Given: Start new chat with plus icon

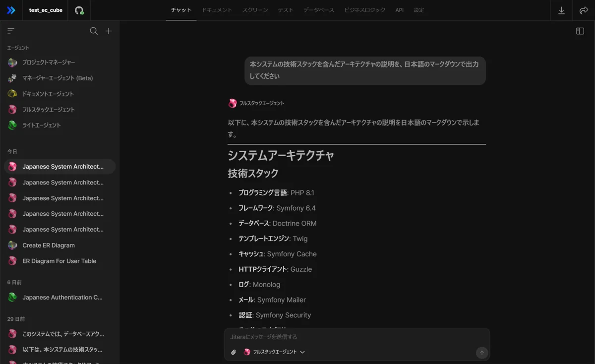Looking at the screenshot, I should 109,31.
